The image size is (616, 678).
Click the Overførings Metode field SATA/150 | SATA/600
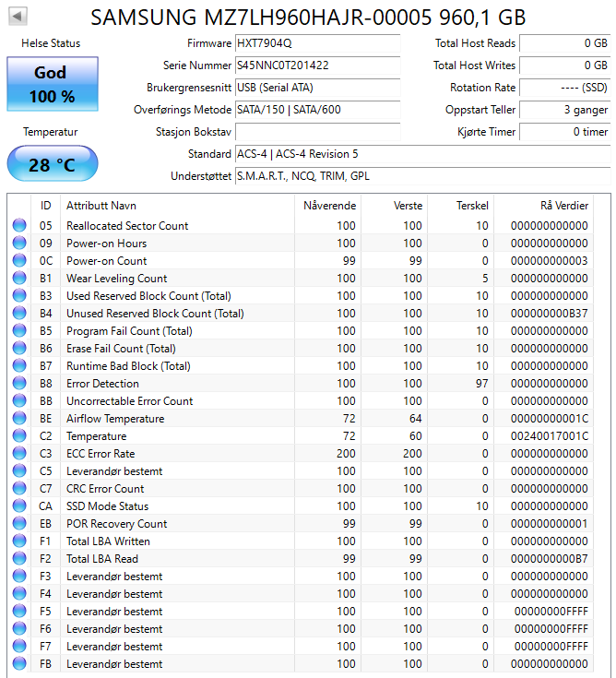coord(318,110)
